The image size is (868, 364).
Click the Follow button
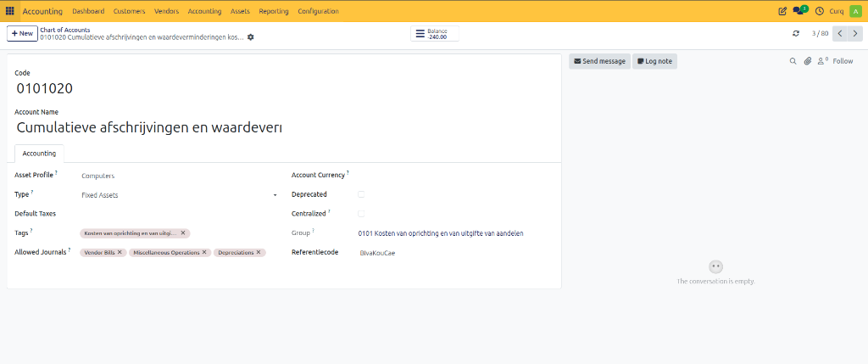(x=843, y=61)
